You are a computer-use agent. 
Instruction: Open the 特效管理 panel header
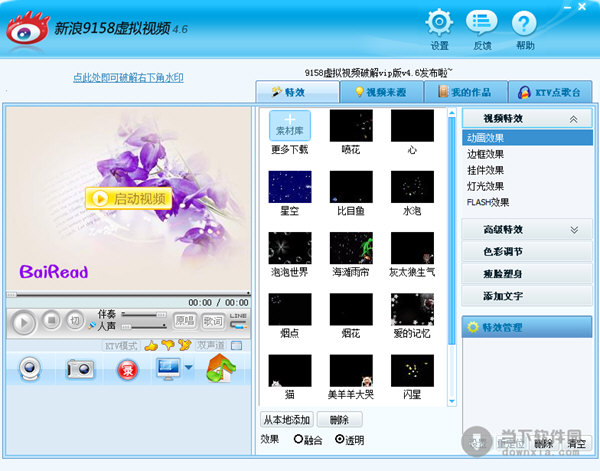(x=527, y=327)
